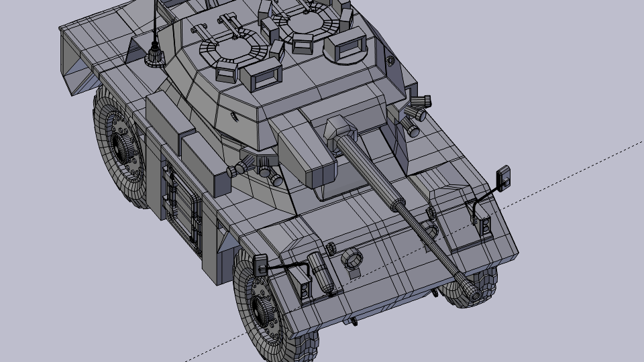
Task: Click the left smoke grenade launchers
Action: pyautogui.click(x=255, y=169)
